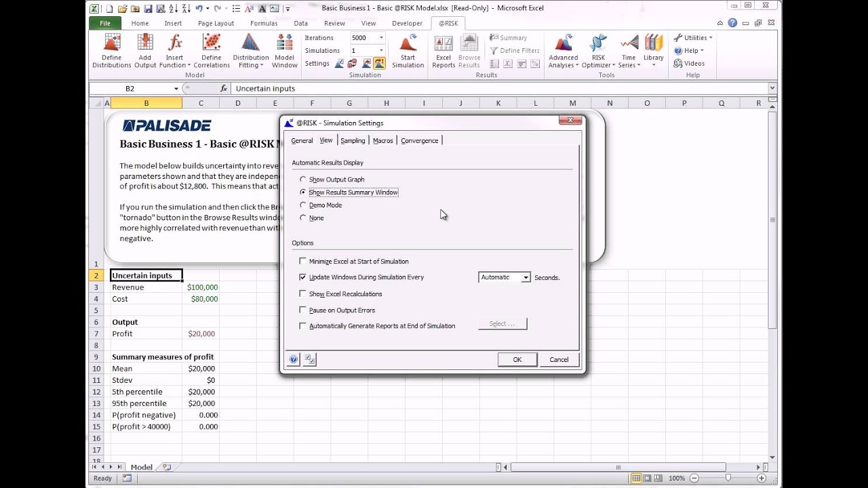Click the horizontal scrollbar of the worksheet
The width and height of the screenshot is (868, 488).
618,467
